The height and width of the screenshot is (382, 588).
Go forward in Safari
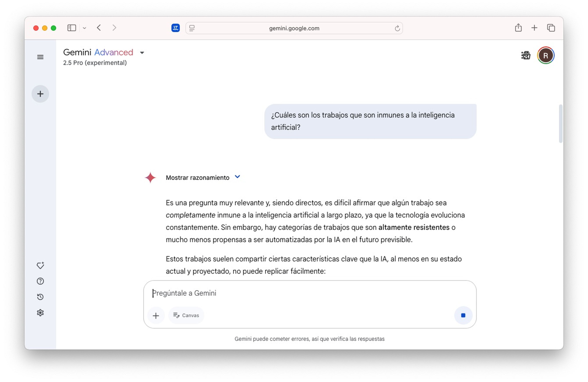coord(114,28)
